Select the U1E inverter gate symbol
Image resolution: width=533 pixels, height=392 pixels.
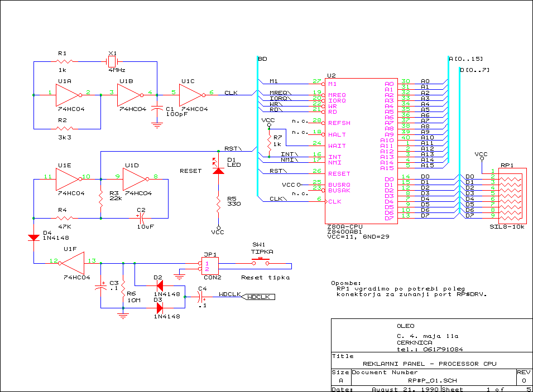click(x=69, y=179)
